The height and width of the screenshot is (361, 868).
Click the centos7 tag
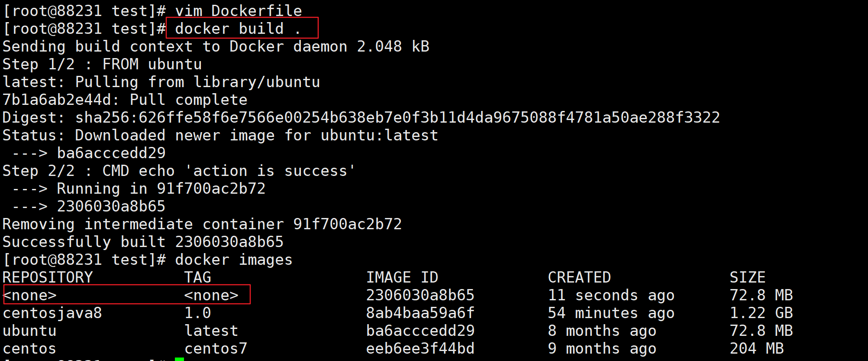pyautogui.click(x=216, y=348)
